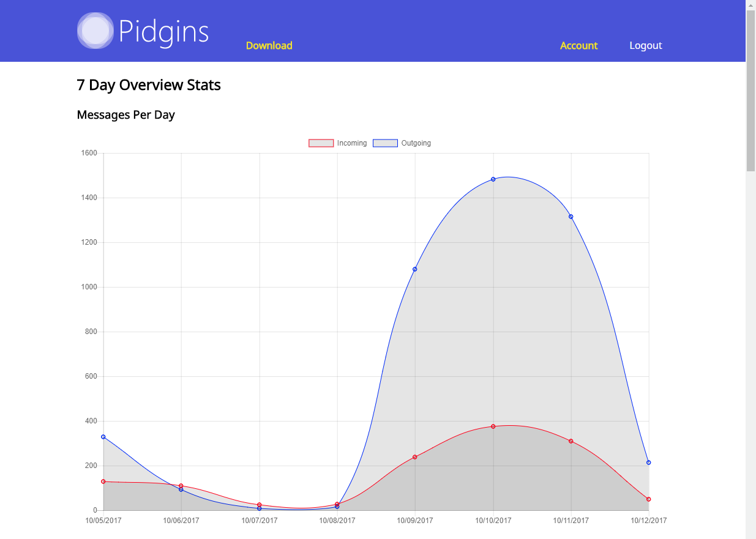The image size is (756, 539).
Task: Click the scrollbar up arrow
Action: (x=751, y=6)
